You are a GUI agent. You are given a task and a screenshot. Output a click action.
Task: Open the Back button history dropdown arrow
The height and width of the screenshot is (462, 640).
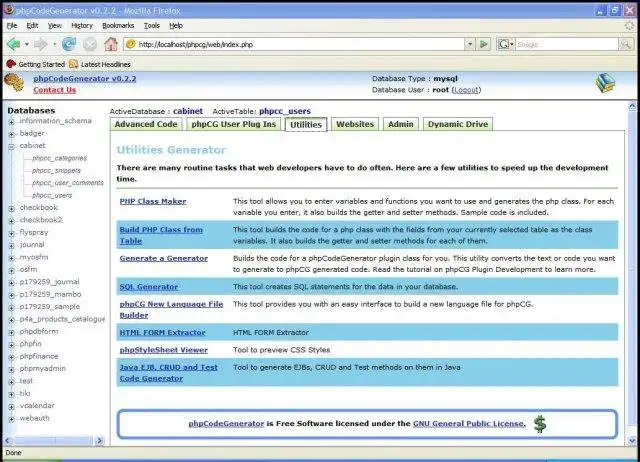[27, 44]
